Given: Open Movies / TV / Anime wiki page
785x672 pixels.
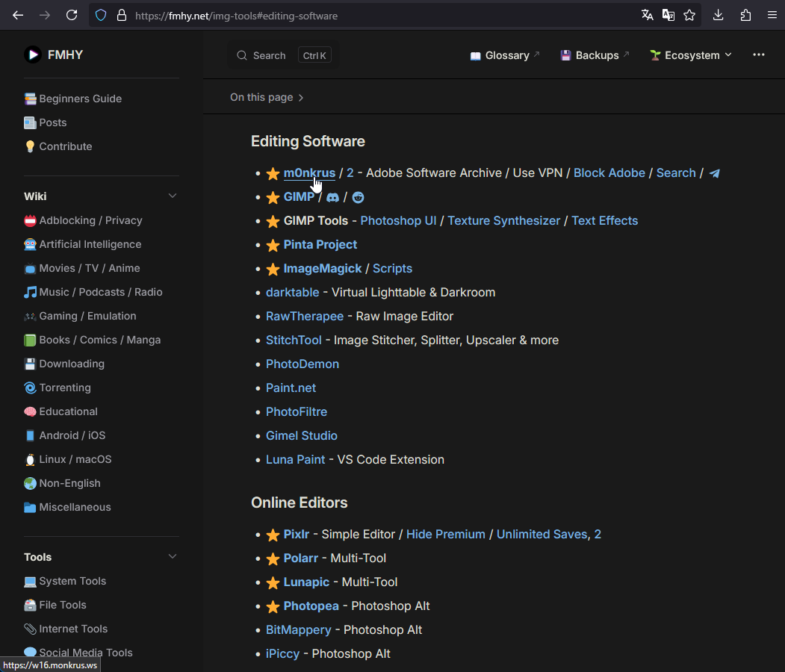Looking at the screenshot, I should tap(90, 268).
